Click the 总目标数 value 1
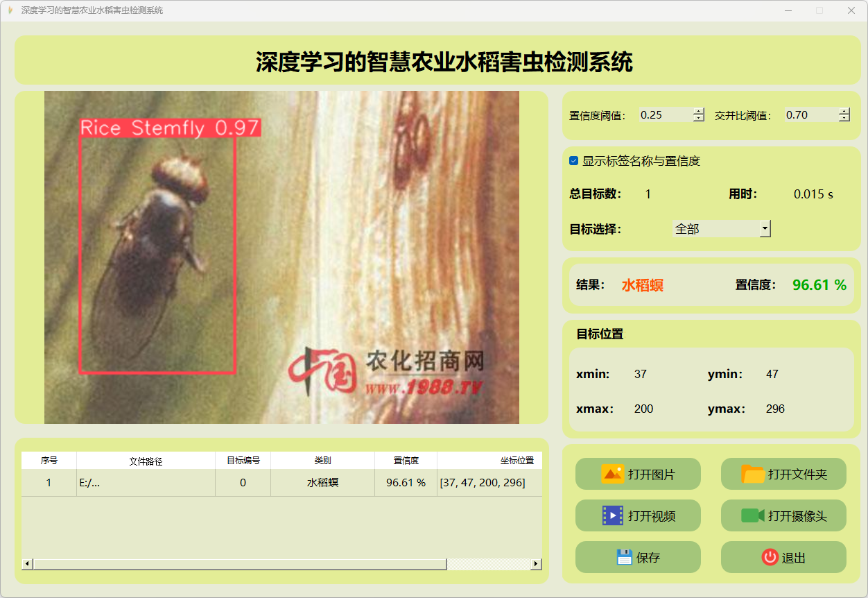 pyautogui.click(x=648, y=194)
